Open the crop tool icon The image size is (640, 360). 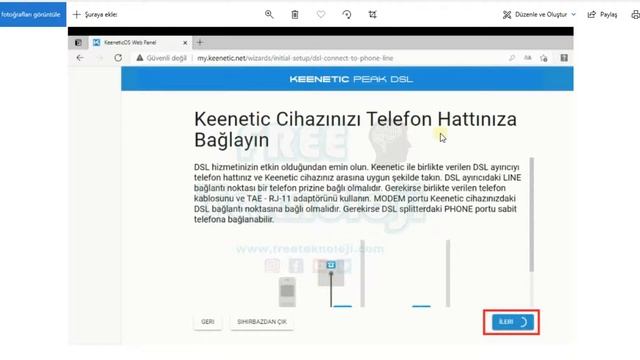tap(372, 15)
